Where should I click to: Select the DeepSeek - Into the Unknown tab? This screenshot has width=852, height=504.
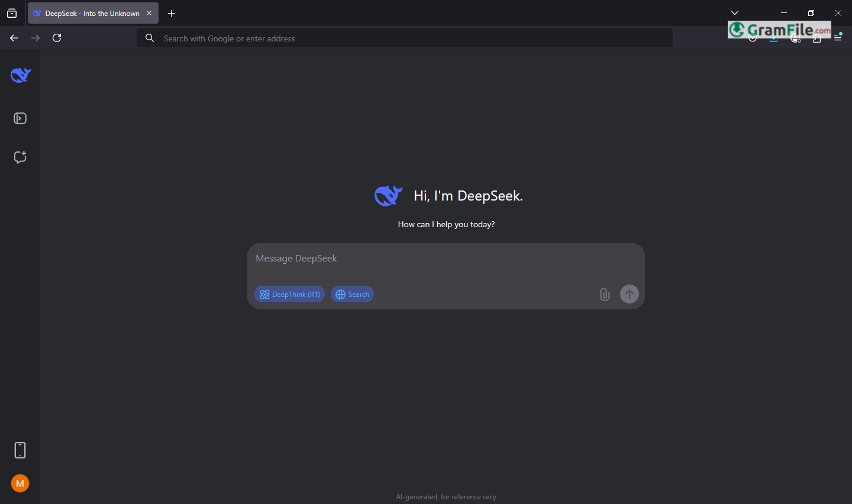pos(93,13)
